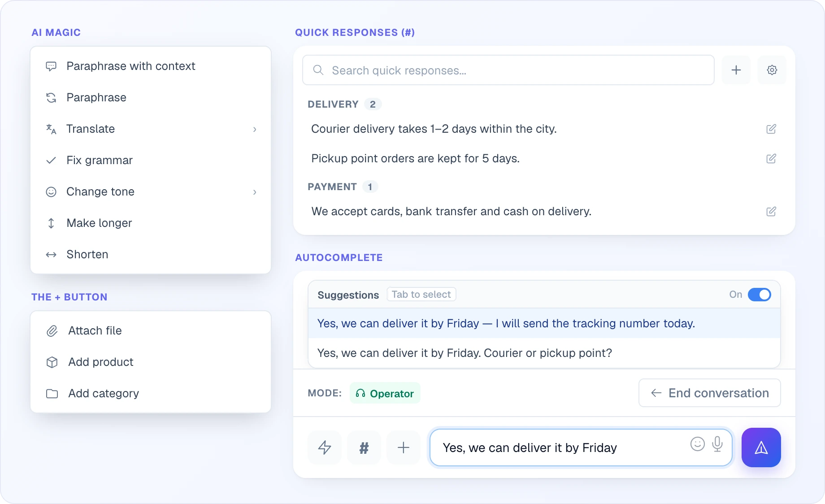Pick the suggestion asking courier or pickup point

[x=544, y=353]
